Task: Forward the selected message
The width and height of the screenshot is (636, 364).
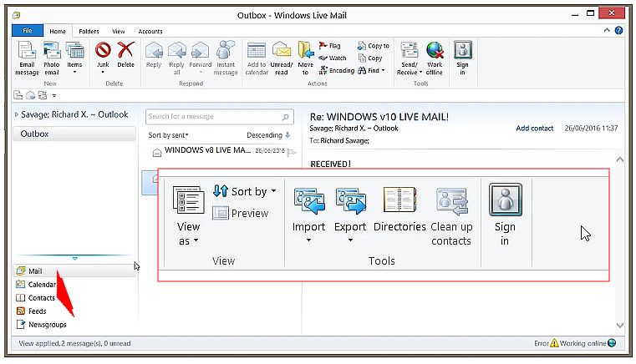Action: (201, 58)
